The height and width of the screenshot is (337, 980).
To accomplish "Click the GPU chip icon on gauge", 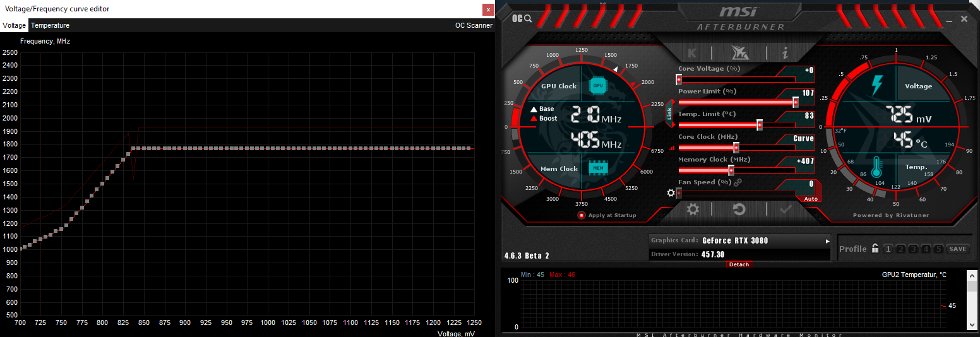I will click(x=597, y=85).
